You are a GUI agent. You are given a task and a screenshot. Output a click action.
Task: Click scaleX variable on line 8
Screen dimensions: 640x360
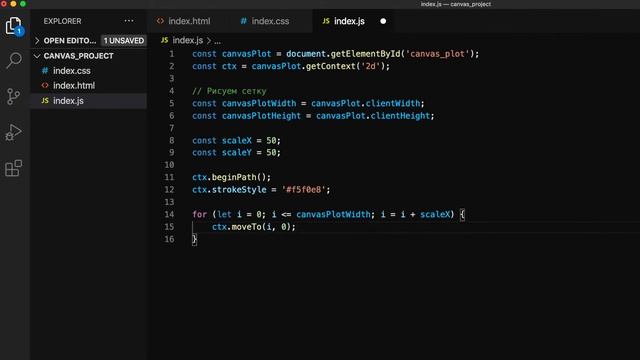(x=237, y=140)
